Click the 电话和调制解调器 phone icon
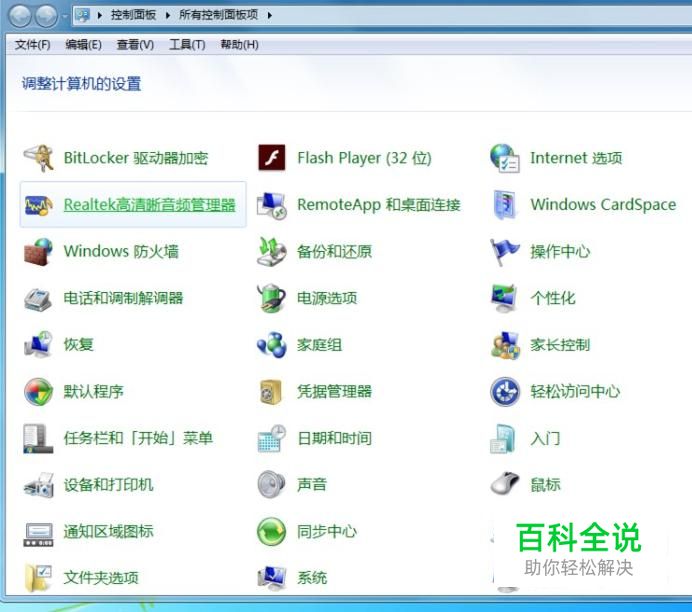 click(x=38, y=298)
